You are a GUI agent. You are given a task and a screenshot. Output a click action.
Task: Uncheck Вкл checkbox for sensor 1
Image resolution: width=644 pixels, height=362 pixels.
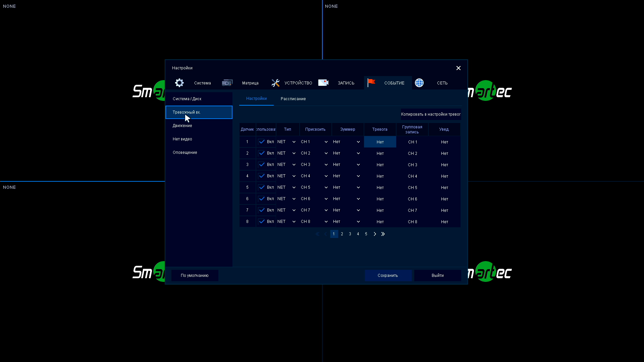(x=262, y=142)
